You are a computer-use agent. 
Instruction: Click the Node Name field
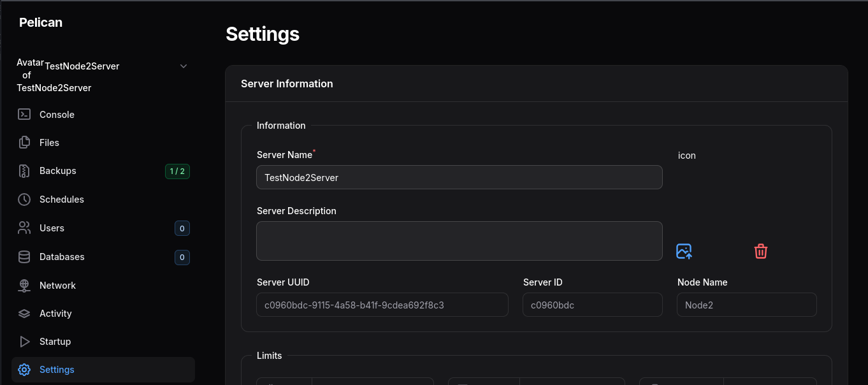(x=747, y=305)
